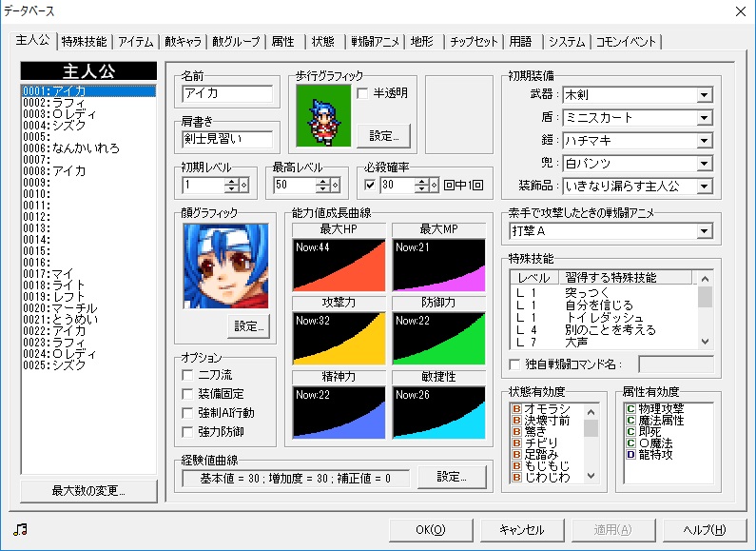Click the B rank icon beside 決壊寸前
The image size is (756, 551).
click(x=517, y=421)
